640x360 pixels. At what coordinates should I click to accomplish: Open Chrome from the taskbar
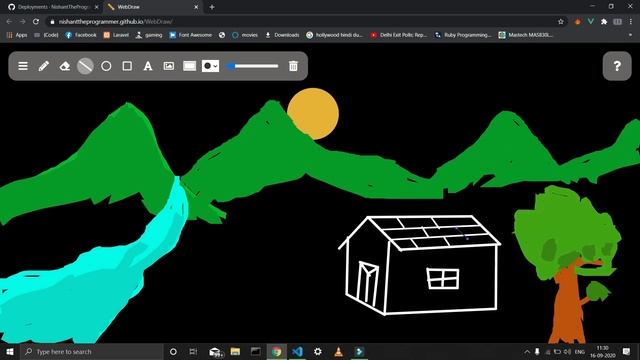pyautogui.click(x=276, y=351)
